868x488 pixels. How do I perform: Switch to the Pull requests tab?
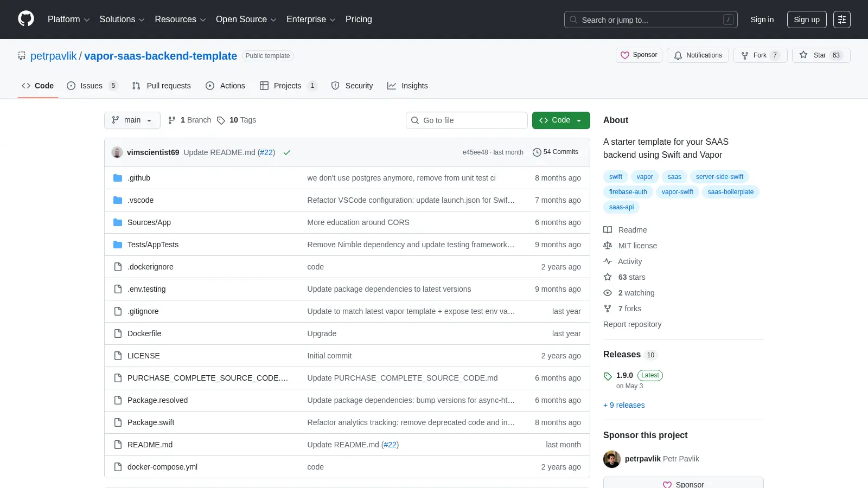(162, 86)
